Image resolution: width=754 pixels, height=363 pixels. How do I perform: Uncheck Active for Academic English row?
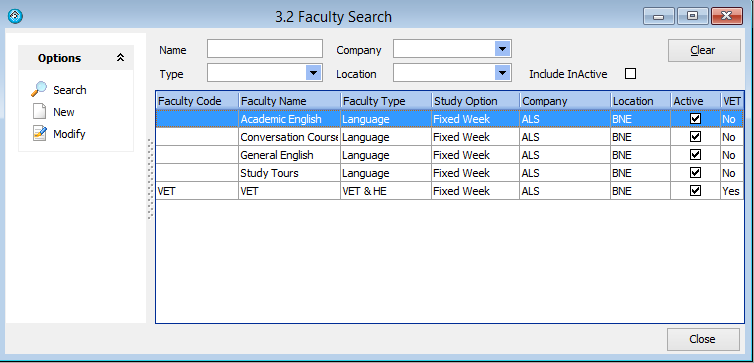pos(695,118)
